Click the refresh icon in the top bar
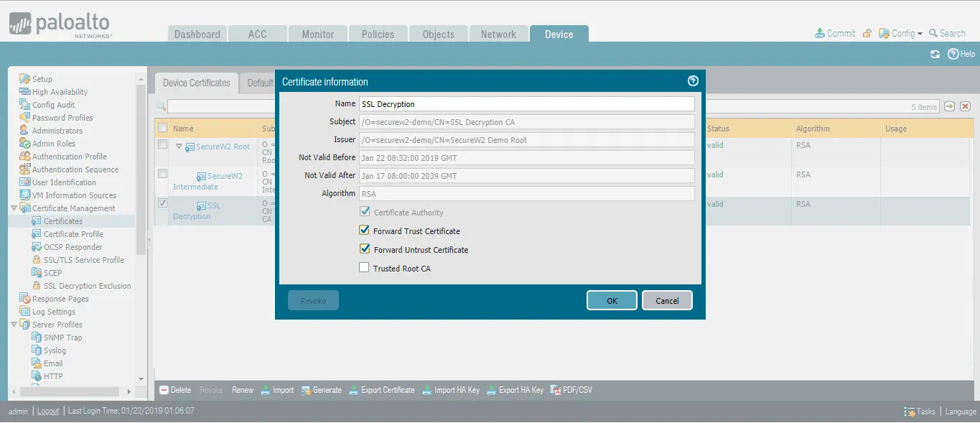This screenshot has height=423, width=980. [x=935, y=55]
